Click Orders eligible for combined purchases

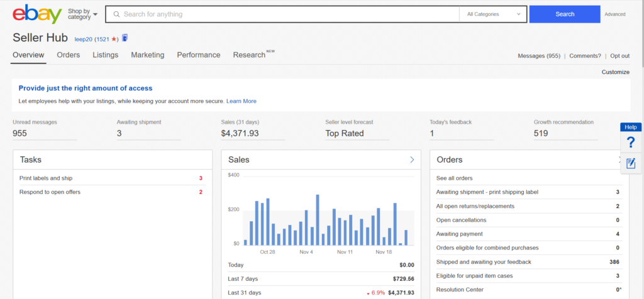529,248
